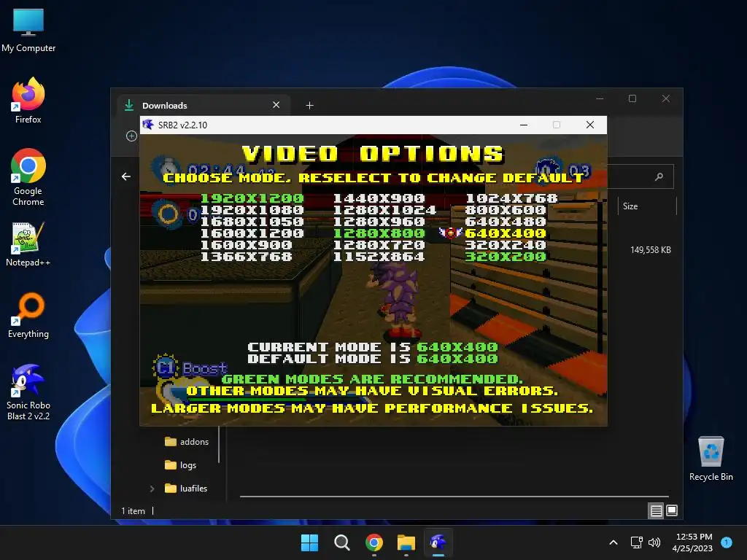Show hidden system tray icons
This screenshot has height=560, width=747.
(614, 542)
